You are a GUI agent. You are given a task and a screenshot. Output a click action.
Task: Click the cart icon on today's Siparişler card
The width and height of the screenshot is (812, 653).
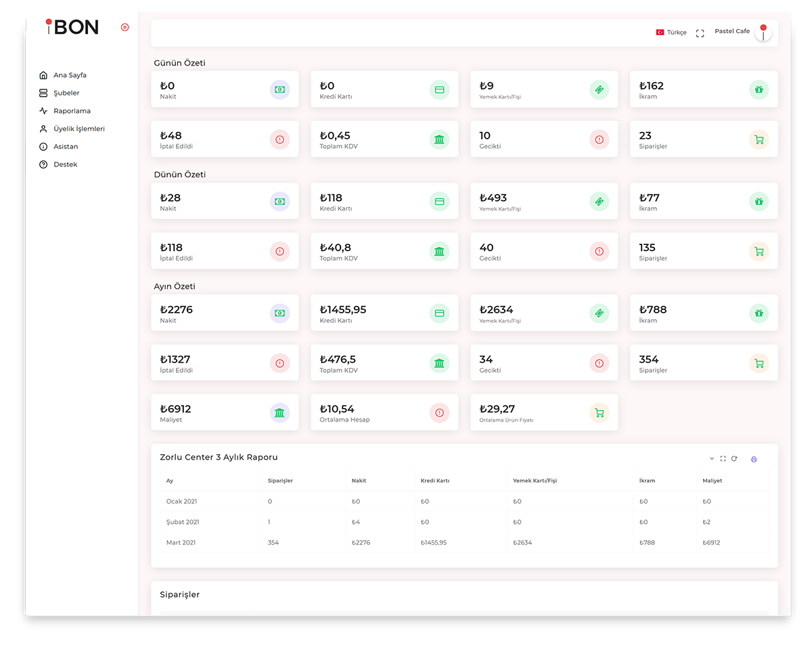coord(759,139)
